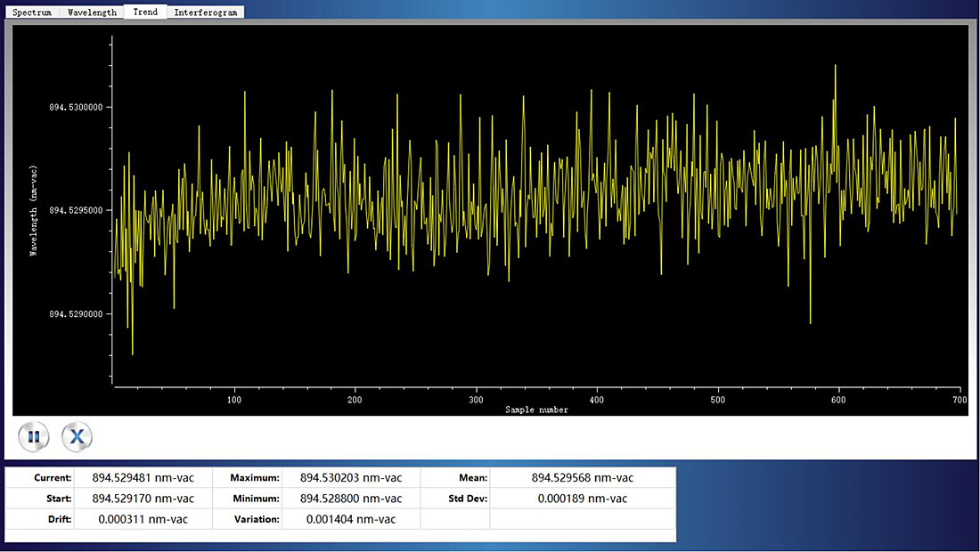
Task: Click the 400 x-axis tick label
Action: (597, 400)
